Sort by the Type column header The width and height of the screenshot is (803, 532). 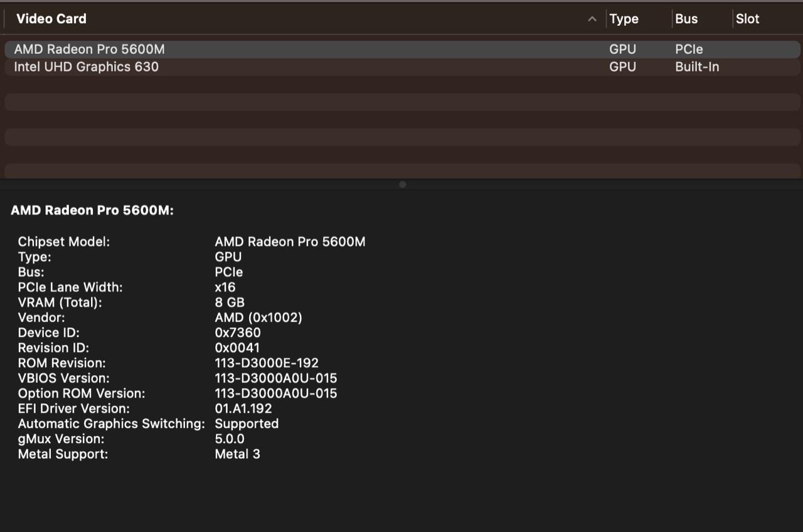[x=624, y=19]
